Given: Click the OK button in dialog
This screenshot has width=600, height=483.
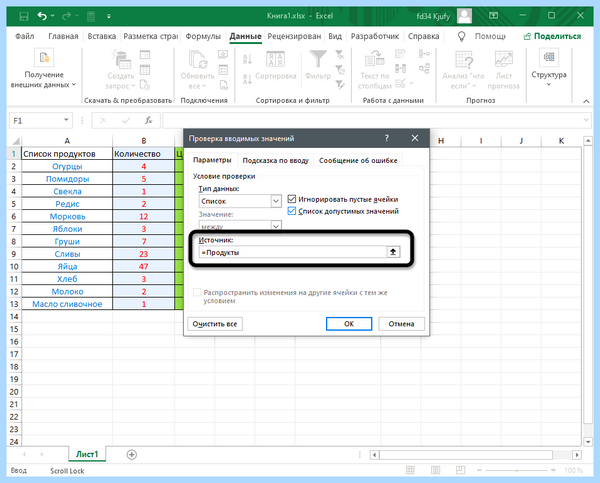Looking at the screenshot, I should tap(349, 324).
